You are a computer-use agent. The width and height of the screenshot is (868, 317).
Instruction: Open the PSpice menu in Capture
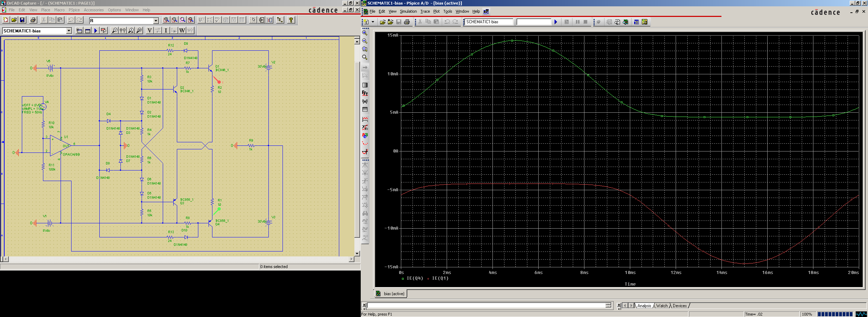(74, 10)
